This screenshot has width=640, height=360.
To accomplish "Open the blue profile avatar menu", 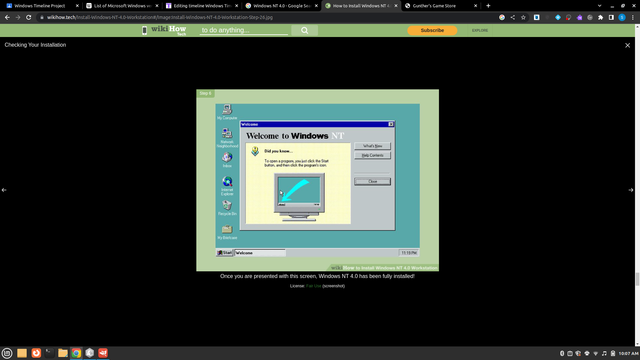I will point(622,18).
